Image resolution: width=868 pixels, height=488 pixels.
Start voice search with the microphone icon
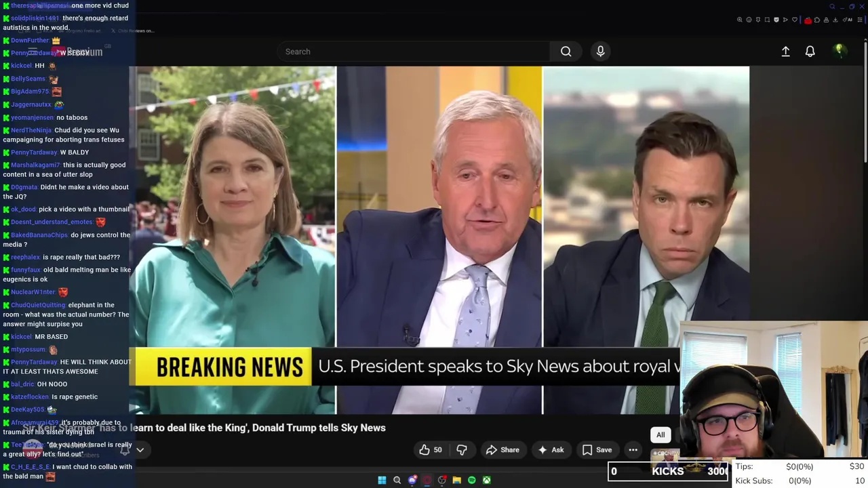(600, 52)
